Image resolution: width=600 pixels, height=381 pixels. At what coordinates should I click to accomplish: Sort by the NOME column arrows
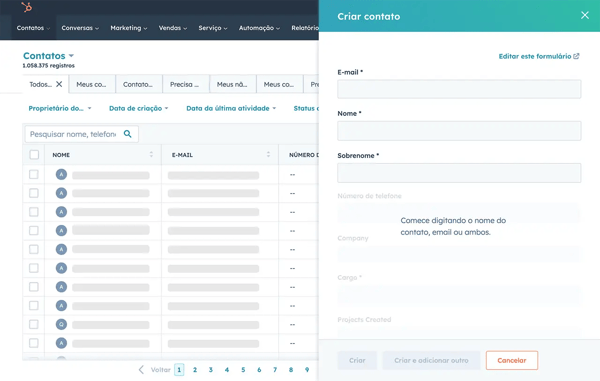click(x=151, y=154)
